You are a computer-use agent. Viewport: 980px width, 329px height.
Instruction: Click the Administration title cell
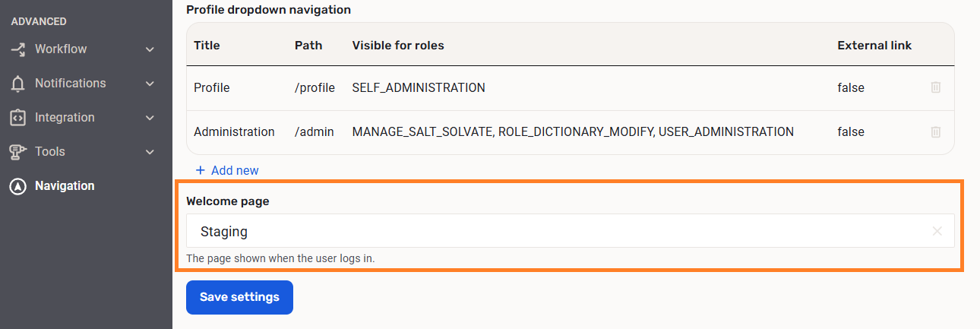(x=234, y=131)
